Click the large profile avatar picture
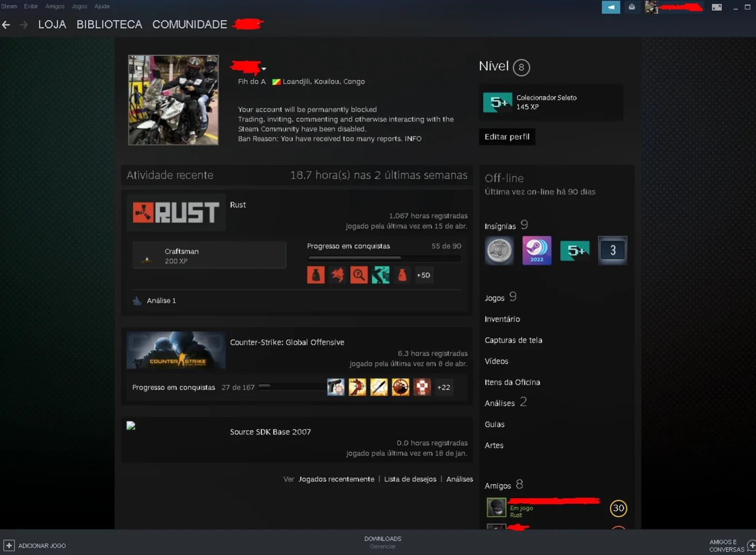 [x=173, y=100]
